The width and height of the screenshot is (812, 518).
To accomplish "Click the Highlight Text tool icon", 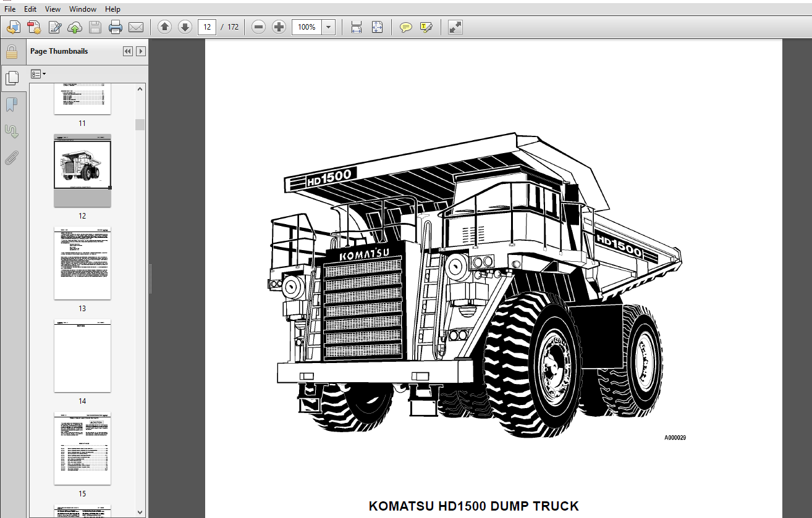I will click(x=426, y=27).
